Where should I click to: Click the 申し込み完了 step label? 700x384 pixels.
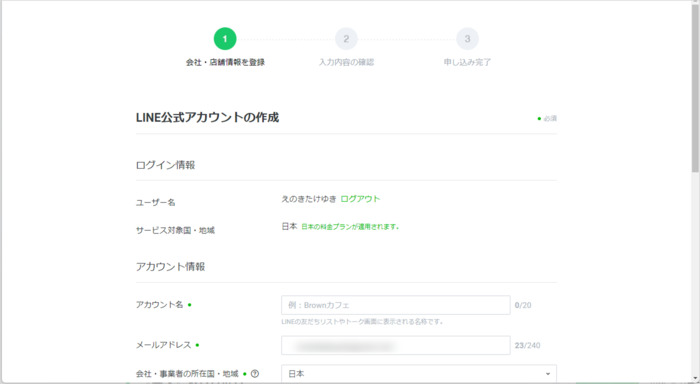click(x=467, y=63)
